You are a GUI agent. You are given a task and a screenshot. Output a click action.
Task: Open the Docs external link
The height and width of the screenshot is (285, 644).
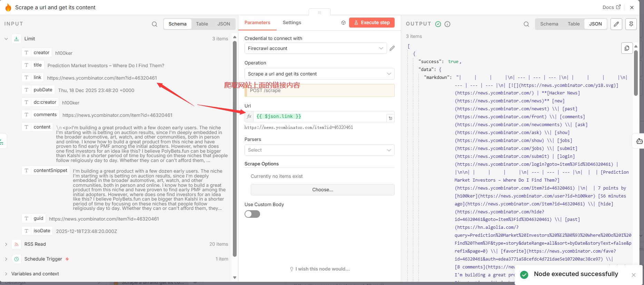(612, 7)
